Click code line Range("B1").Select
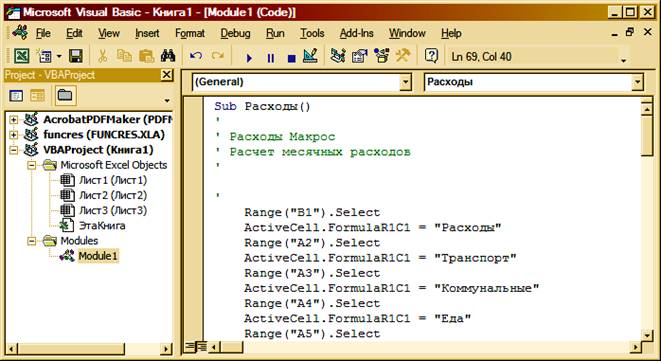This screenshot has width=661, height=361. pyautogui.click(x=312, y=212)
